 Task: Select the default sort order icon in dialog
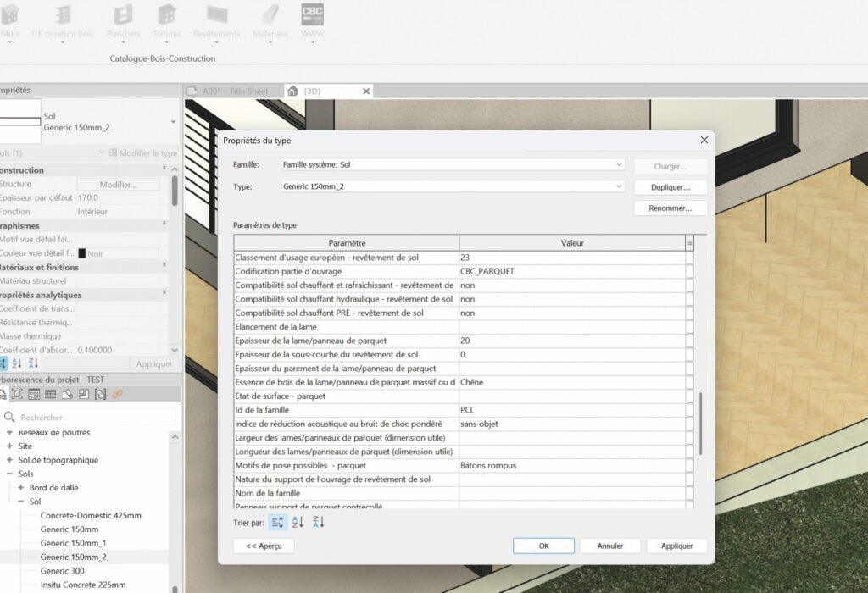pos(276,523)
